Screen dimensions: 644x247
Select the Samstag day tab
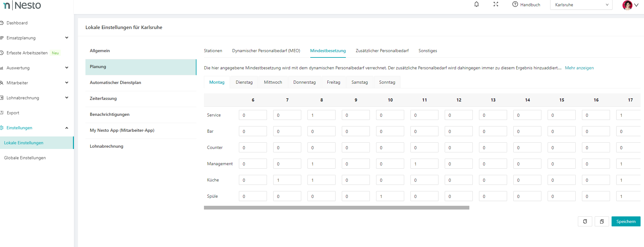coord(360,82)
